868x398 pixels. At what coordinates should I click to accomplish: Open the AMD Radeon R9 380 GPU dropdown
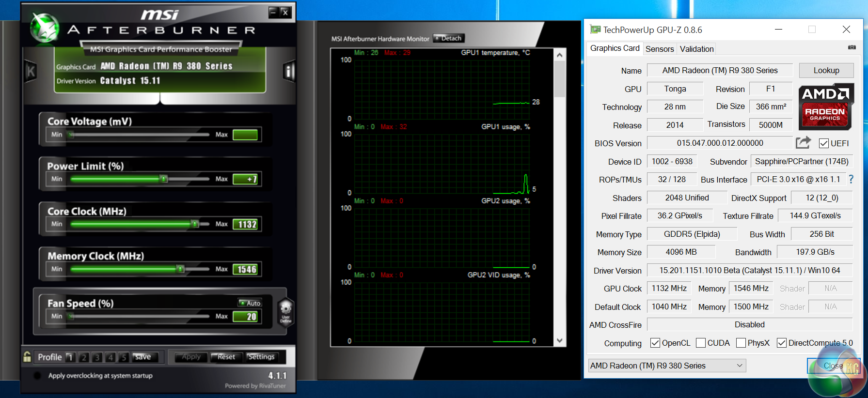tap(667, 366)
